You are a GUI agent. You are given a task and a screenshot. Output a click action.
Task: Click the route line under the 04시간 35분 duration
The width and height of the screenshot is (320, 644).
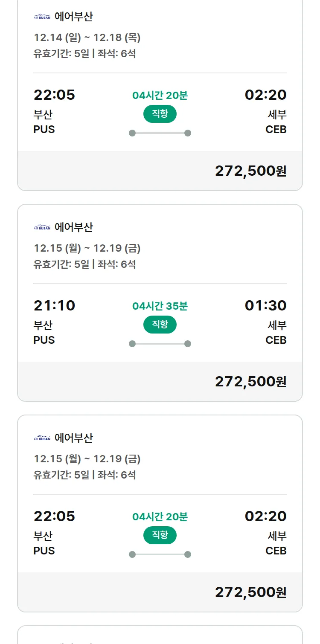point(160,344)
